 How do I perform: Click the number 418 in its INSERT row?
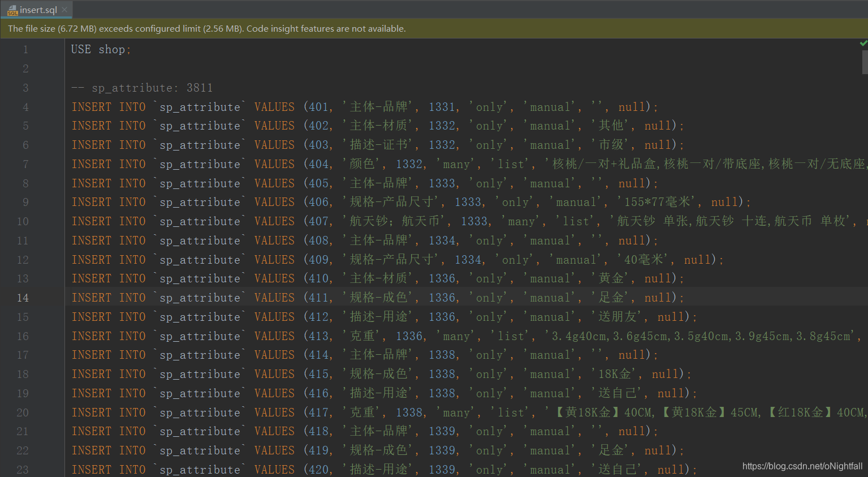tap(318, 431)
